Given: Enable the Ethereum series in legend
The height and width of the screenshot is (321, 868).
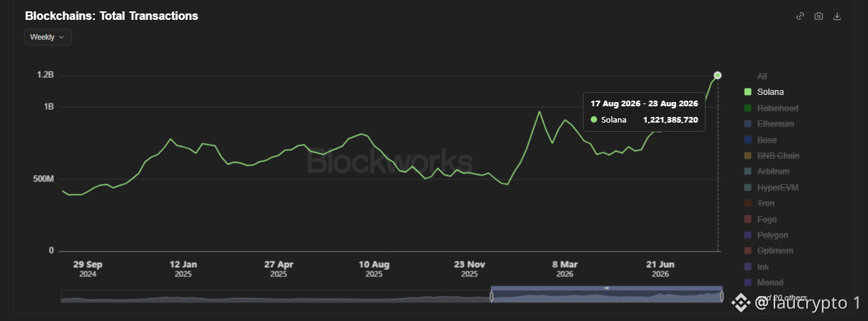Looking at the screenshot, I should (x=769, y=124).
